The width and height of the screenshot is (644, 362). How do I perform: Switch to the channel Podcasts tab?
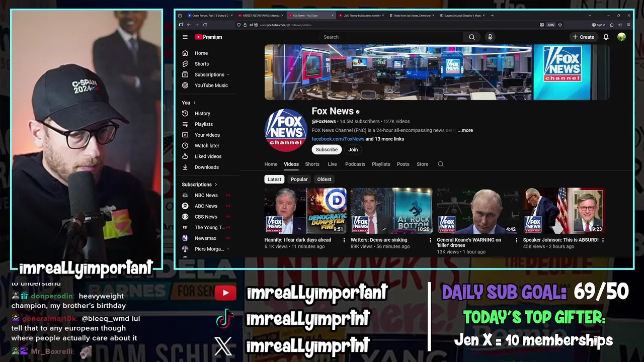[355, 164]
